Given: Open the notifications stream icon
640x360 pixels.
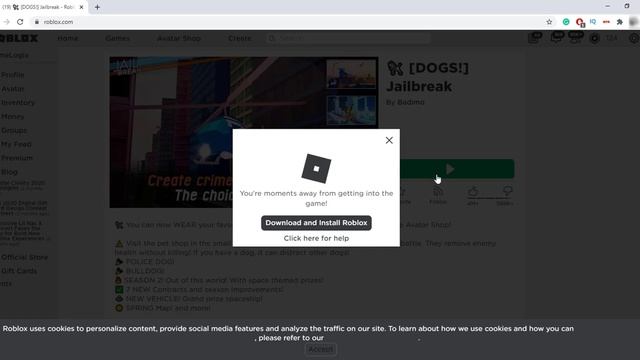Looking at the screenshot, I should pyautogui.click(x=534, y=38).
